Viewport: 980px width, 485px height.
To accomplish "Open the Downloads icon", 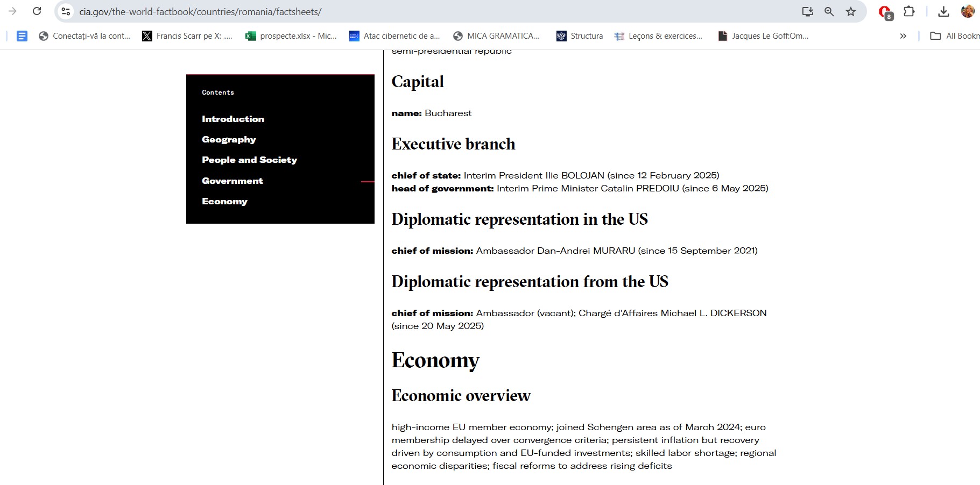I will point(943,11).
